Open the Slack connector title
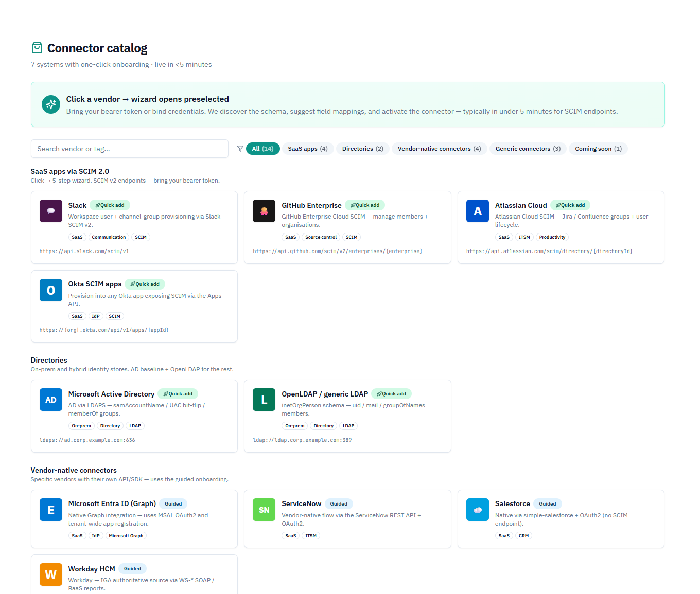This screenshot has height=594, width=700. click(77, 205)
